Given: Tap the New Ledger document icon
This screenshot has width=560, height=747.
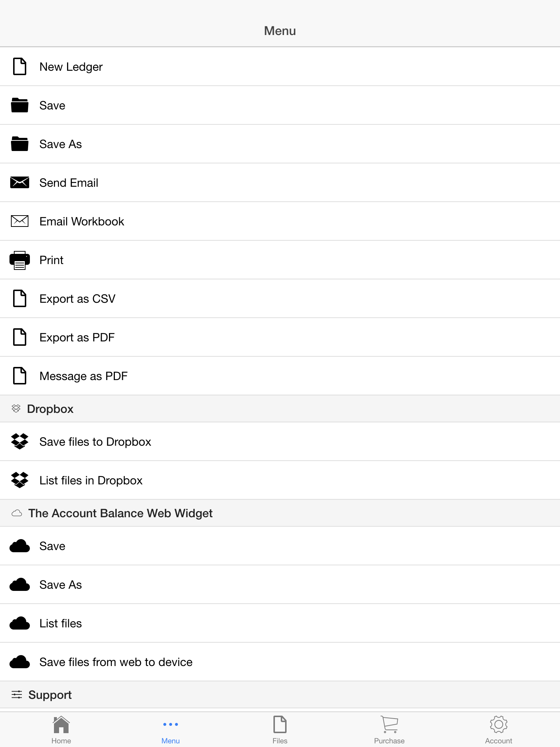Looking at the screenshot, I should click(20, 66).
